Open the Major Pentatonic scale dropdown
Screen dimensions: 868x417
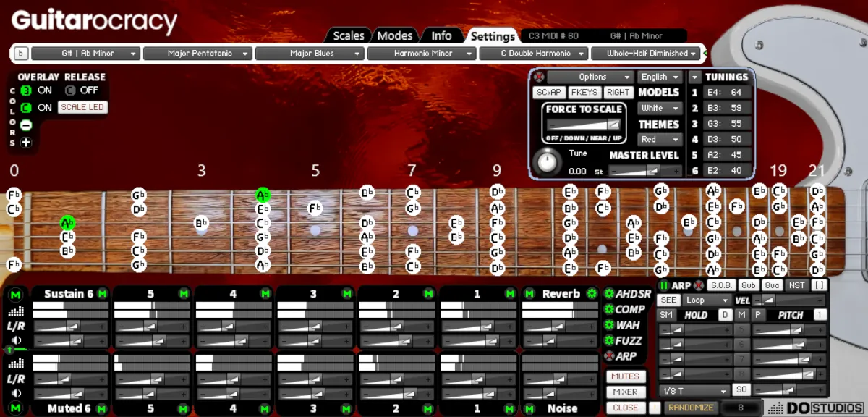tap(197, 54)
